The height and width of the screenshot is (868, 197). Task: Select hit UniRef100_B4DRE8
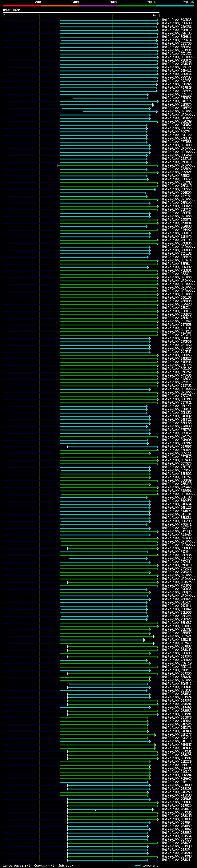[x=177, y=358]
